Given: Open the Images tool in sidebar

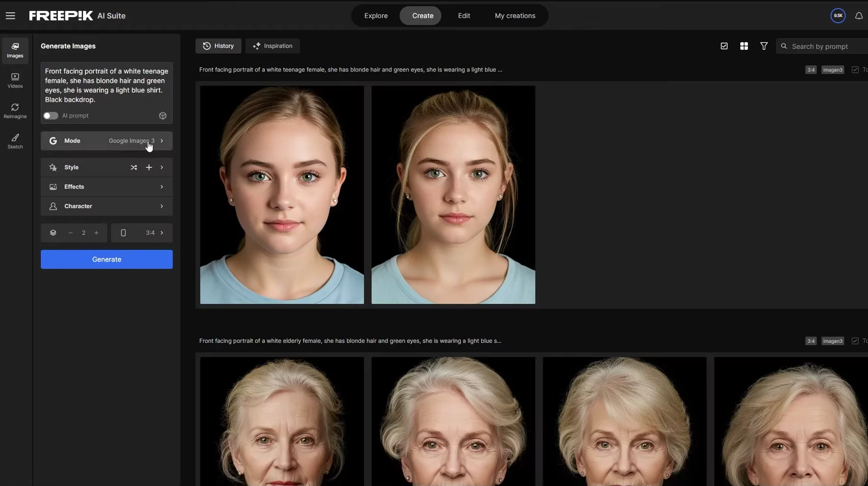Looking at the screenshot, I should coord(15,50).
